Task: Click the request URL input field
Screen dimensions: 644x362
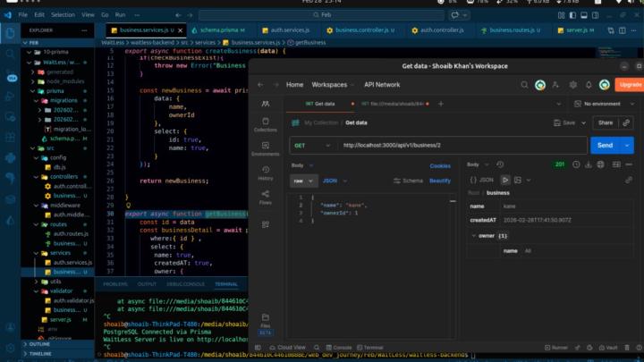Action: pyautogui.click(x=462, y=146)
